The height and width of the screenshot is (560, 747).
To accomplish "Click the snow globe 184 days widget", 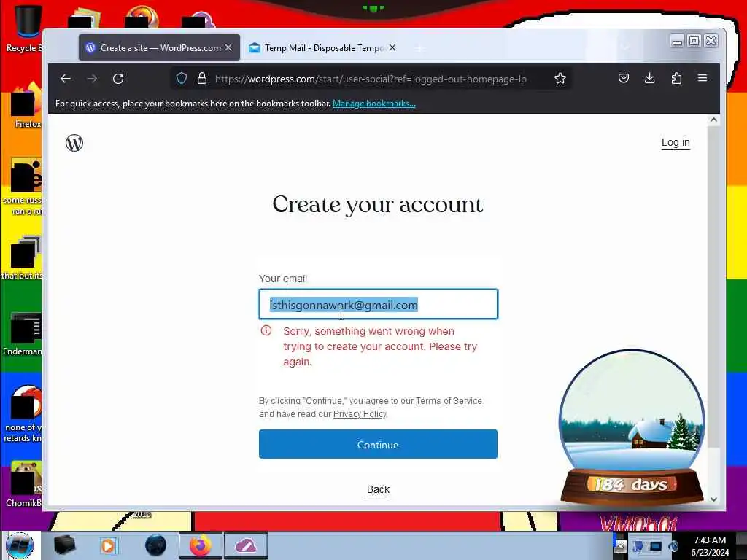I will [x=632, y=427].
